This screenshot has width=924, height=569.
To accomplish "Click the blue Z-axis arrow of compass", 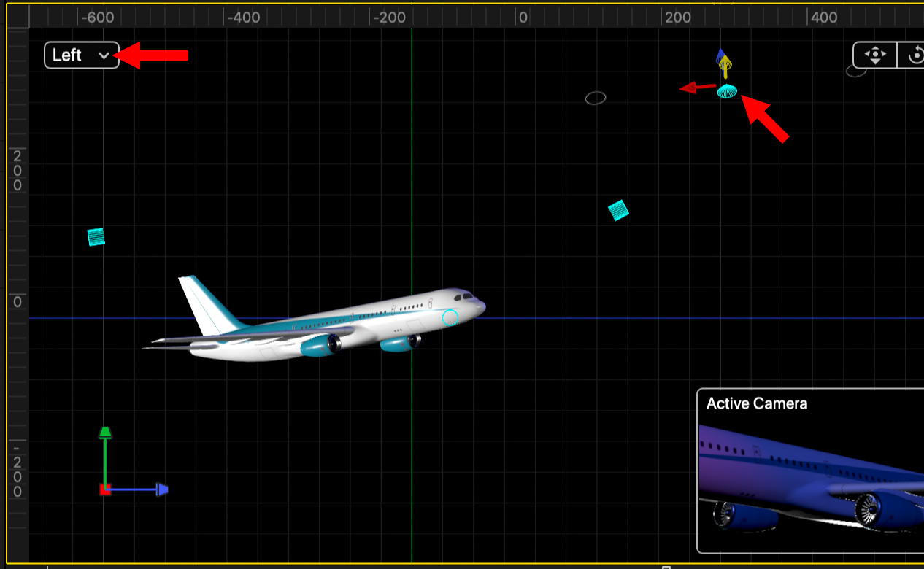I will point(162,489).
